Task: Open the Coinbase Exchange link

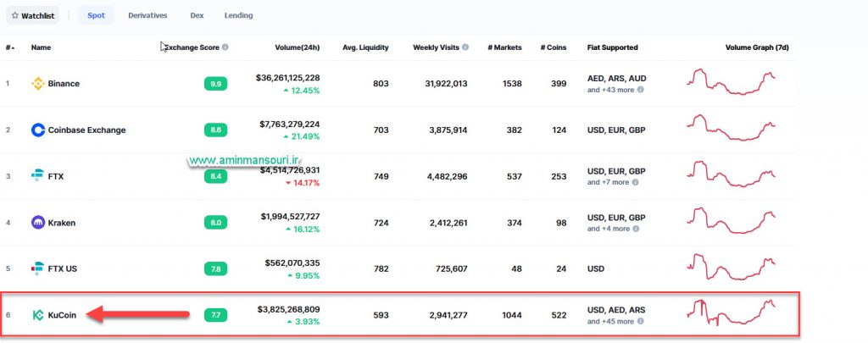Action: 87,130
